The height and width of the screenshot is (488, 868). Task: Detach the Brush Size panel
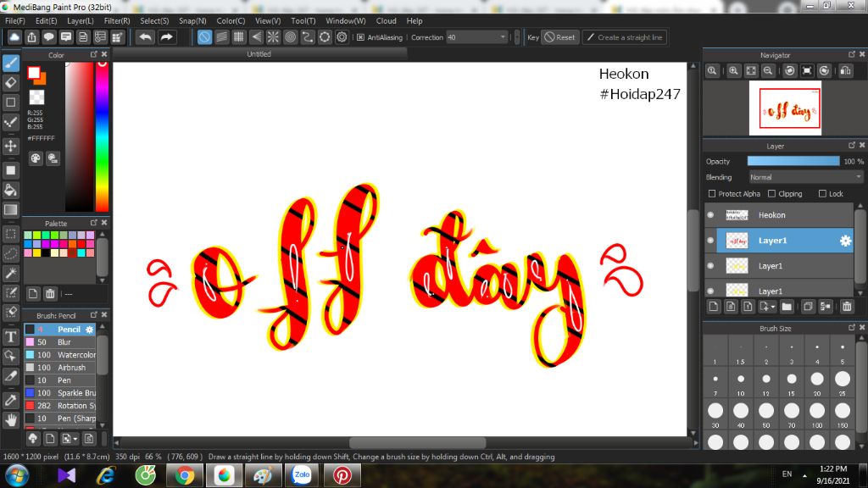pos(851,328)
